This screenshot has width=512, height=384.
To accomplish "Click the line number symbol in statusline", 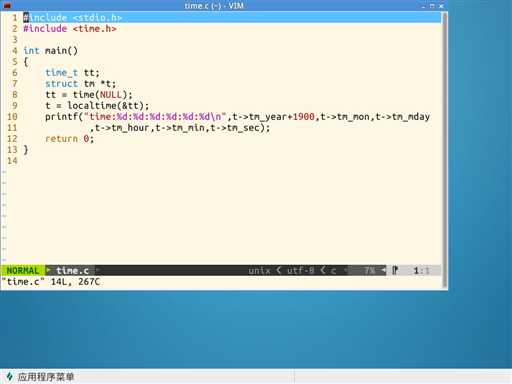I will point(395,270).
